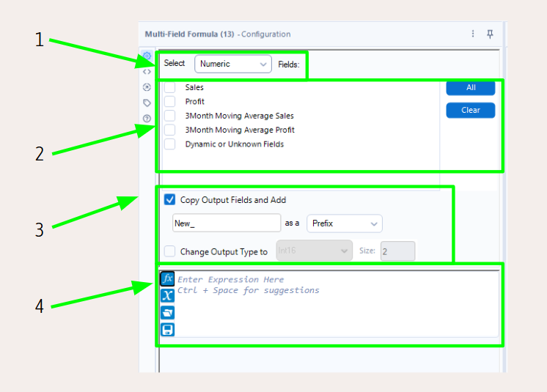Open the Help question mark icon

pos(147,119)
